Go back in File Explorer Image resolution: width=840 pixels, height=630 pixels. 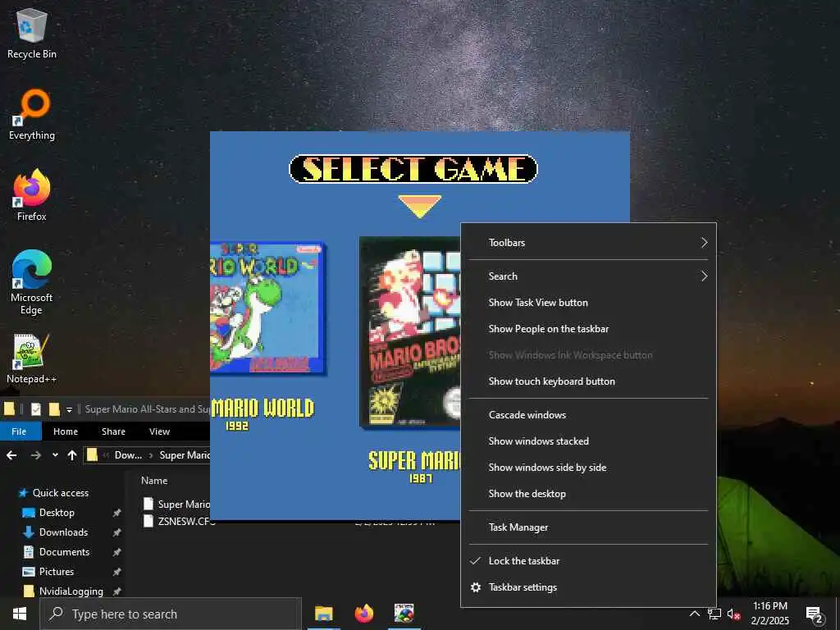click(11, 455)
